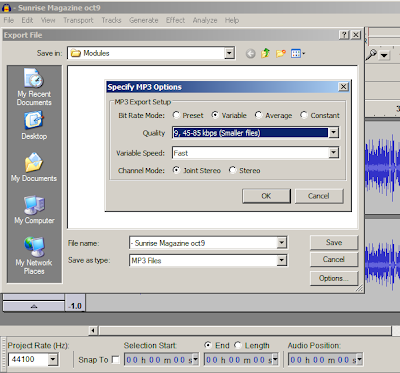Open the View menu

48,20
